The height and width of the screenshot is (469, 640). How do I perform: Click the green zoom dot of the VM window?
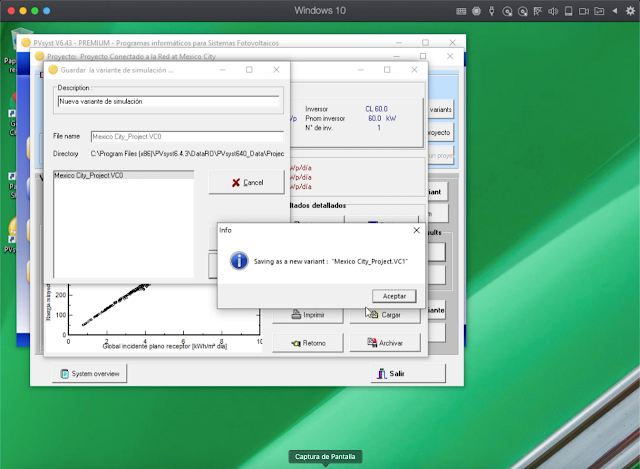pos(35,11)
